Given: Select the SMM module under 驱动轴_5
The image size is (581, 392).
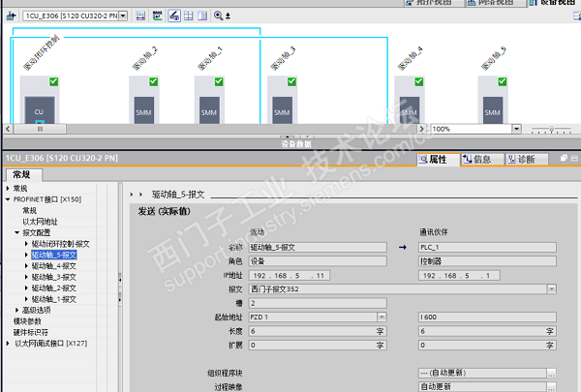Looking at the screenshot, I should tap(493, 110).
